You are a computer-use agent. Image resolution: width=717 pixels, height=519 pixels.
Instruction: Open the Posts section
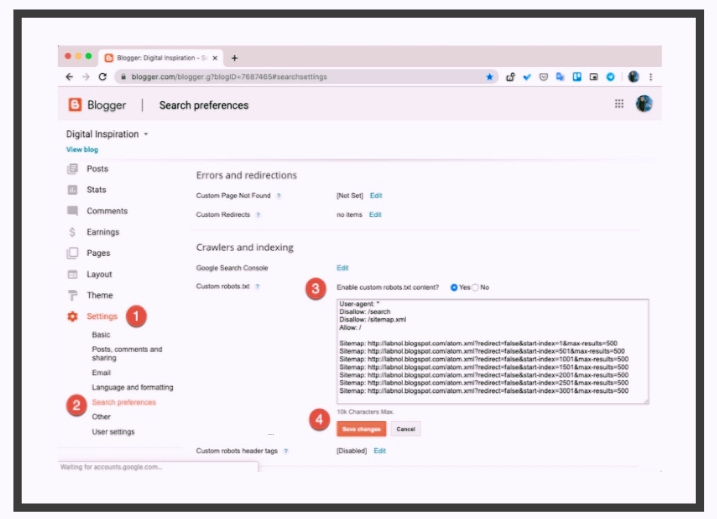coord(97,169)
